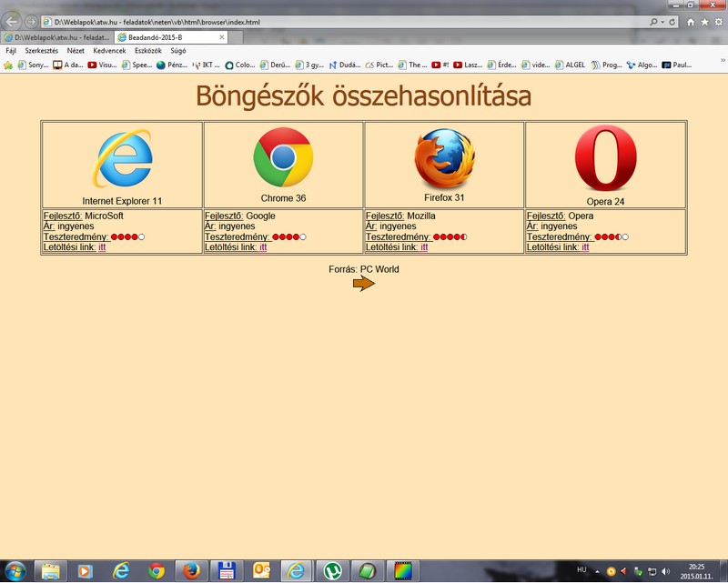Screen dimensions: 728x583
Task: Open the Opera download link 'itt'
Action: tap(585, 247)
